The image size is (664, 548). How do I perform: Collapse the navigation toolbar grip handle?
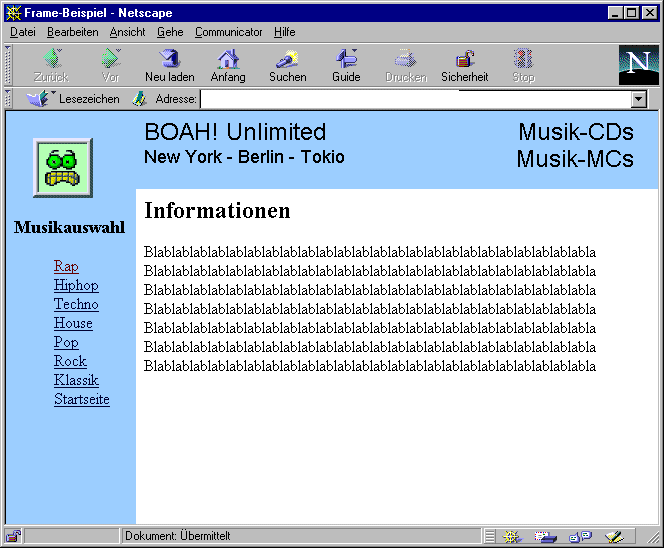coord(9,65)
